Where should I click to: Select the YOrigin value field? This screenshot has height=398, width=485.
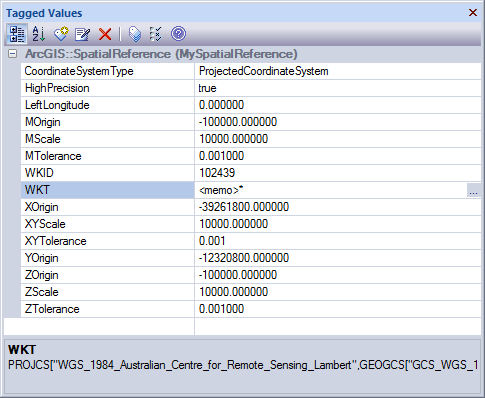(338, 258)
